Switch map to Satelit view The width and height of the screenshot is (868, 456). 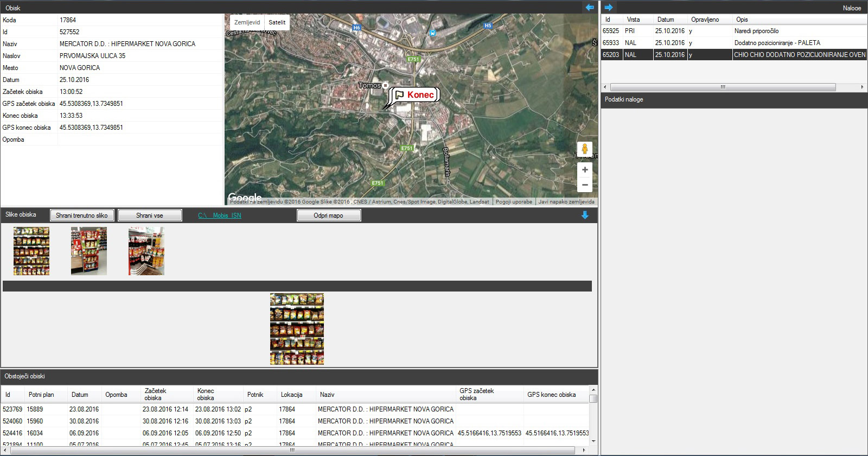pos(277,22)
